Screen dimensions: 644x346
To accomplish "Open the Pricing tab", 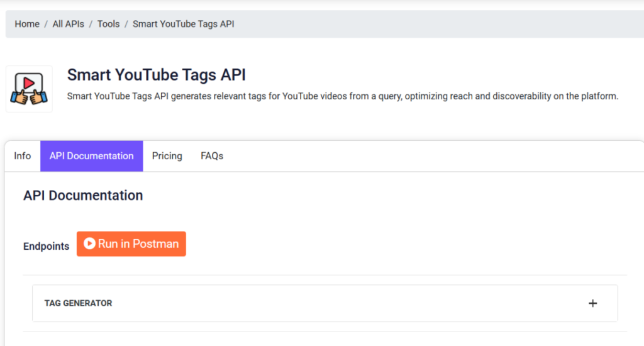I will [167, 156].
